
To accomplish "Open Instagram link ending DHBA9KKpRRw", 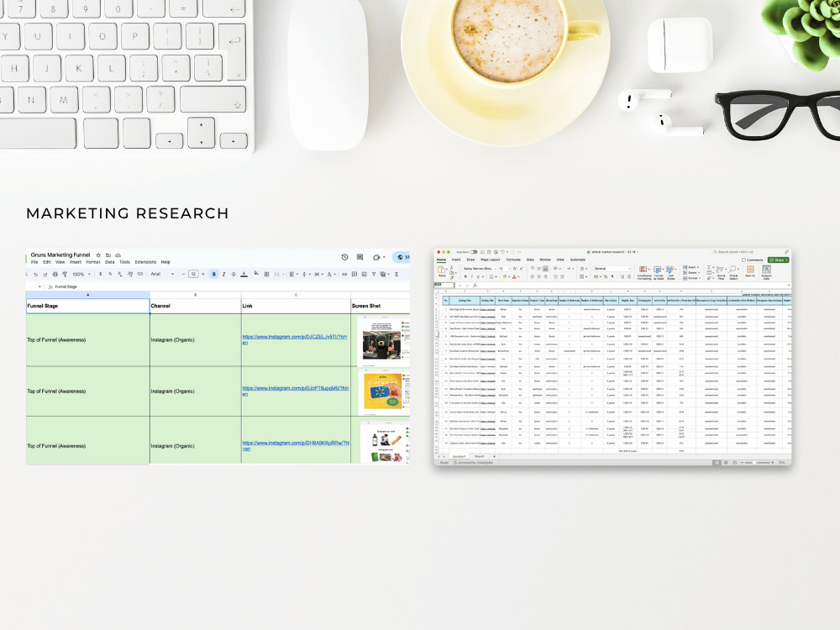I will (x=296, y=446).
